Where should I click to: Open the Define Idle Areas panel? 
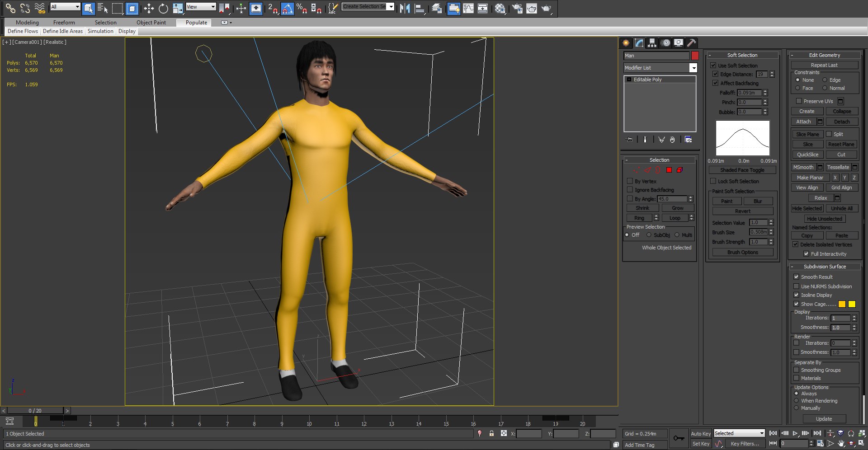point(63,31)
